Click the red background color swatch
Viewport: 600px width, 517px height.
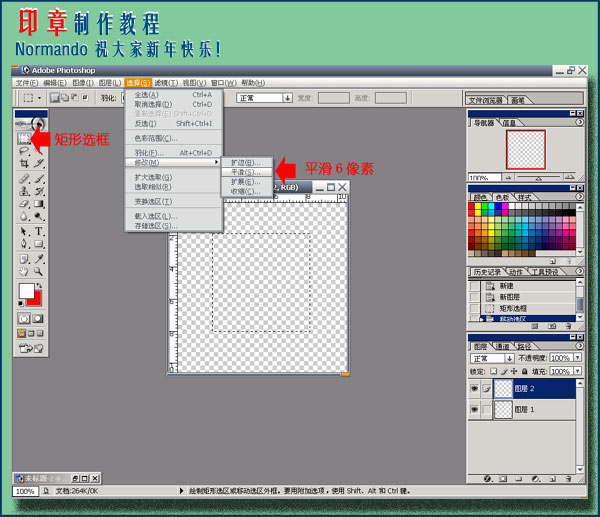(36, 300)
